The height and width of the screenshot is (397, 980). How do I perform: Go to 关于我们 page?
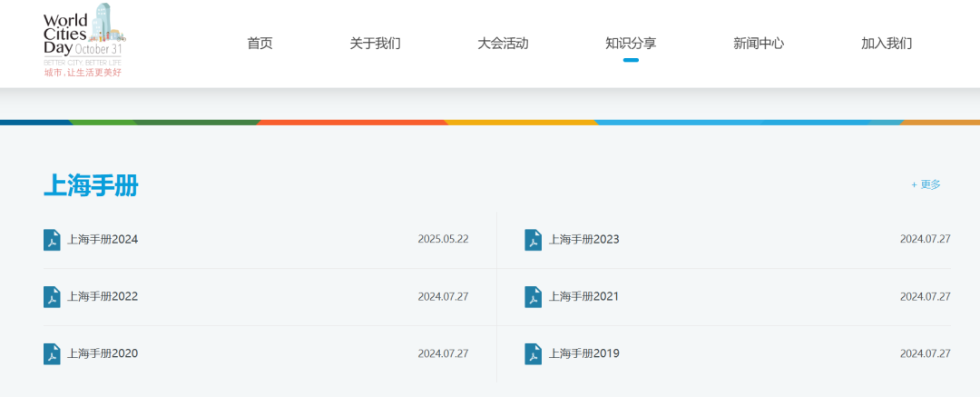[375, 44]
